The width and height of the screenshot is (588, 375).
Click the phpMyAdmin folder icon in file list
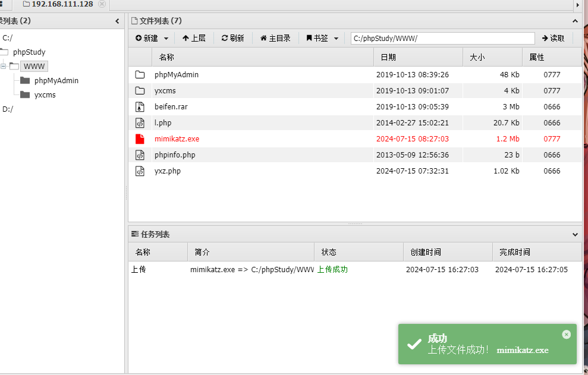(140, 75)
